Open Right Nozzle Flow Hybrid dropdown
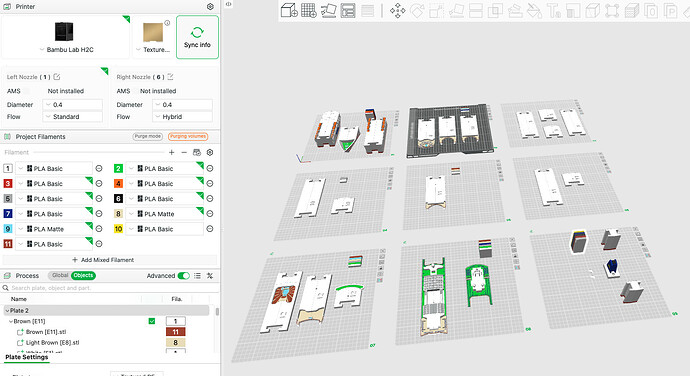Viewport: 690px width, 376px height. click(x=182, y=117)
